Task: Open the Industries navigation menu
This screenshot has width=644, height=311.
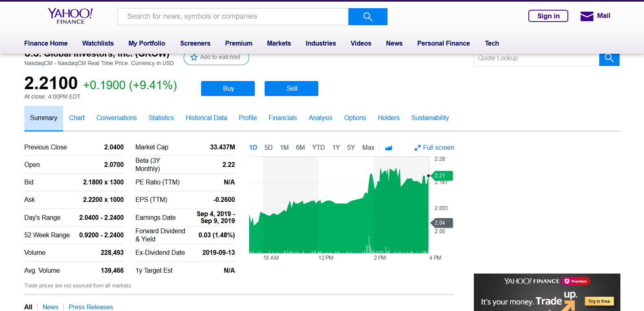Action: [x=320, y=43]
